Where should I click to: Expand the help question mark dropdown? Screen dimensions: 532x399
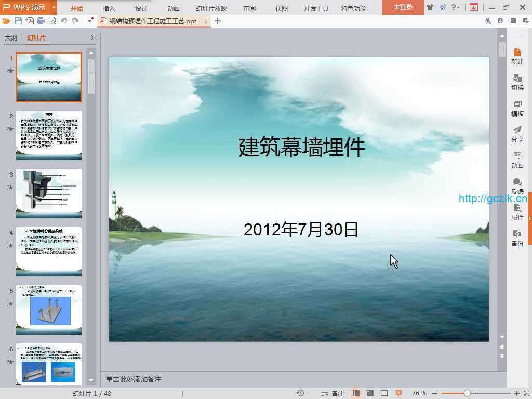[x=455, y=8]
